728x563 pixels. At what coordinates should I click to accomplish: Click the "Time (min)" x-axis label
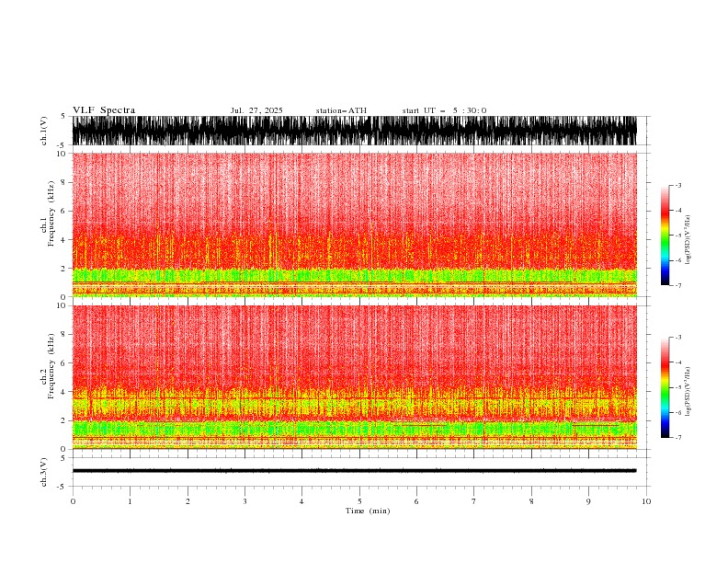tap(368, 511)
